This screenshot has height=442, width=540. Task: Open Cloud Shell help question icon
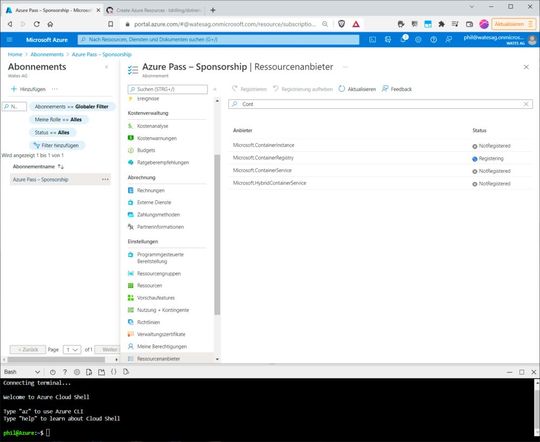pyautogui.click(x=65, y=372)
